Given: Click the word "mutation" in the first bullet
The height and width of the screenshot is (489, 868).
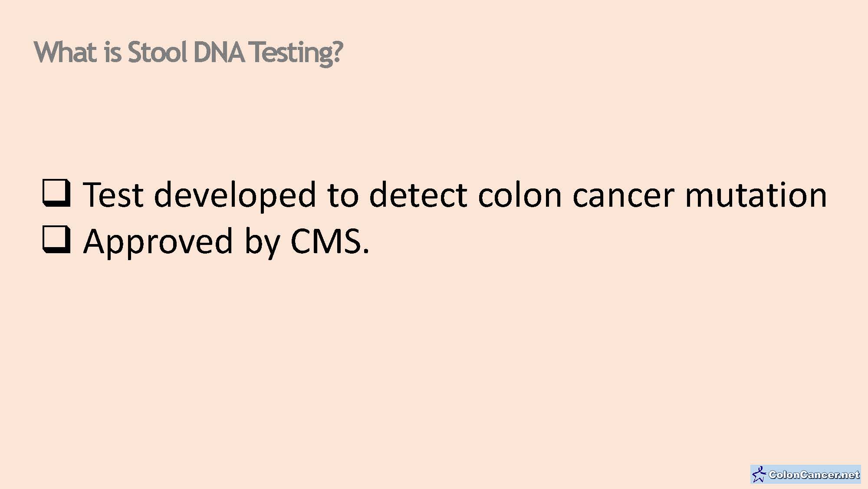Looking at the screenshot, I should [x=756, y=195].
